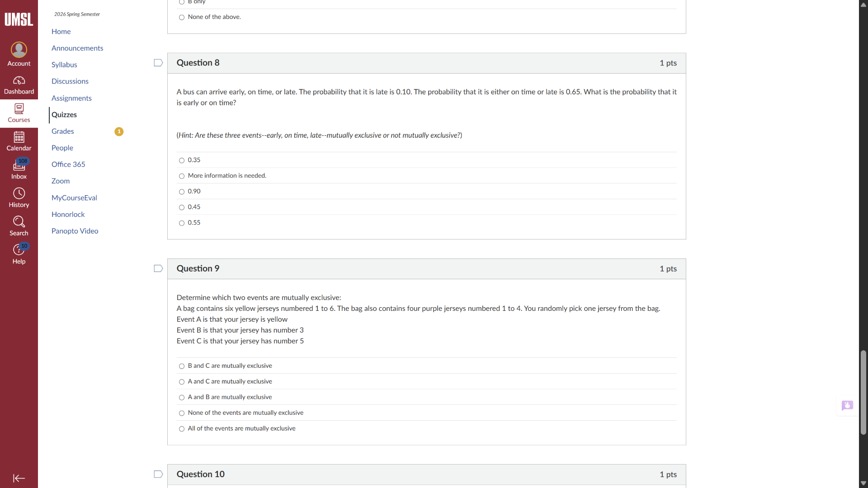Go to the Syllabus link
The image size is (868, 488).
click(x=64, y=65)
